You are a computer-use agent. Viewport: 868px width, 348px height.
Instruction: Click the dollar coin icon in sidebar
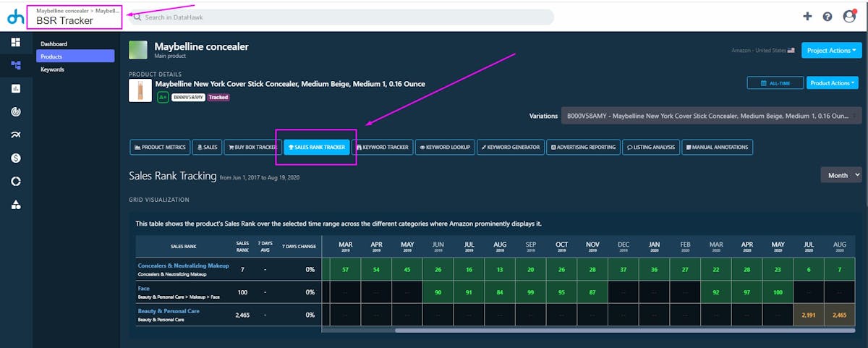click(x=15, y=158)
